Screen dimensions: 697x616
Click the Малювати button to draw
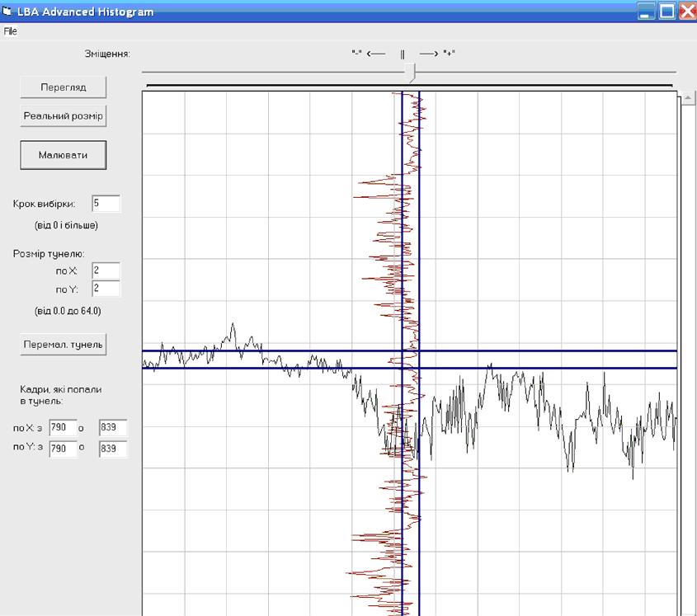coord(64,154)
